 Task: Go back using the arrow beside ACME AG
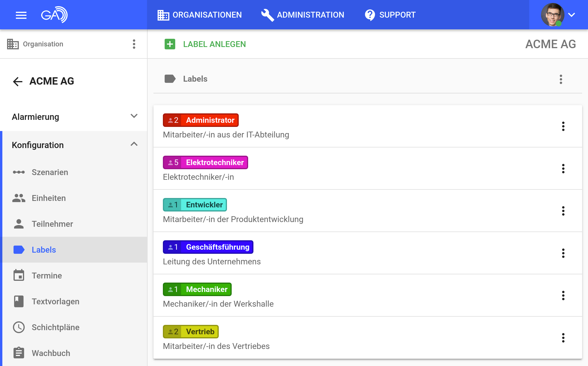pyautogui.click(x=18, y=81)
